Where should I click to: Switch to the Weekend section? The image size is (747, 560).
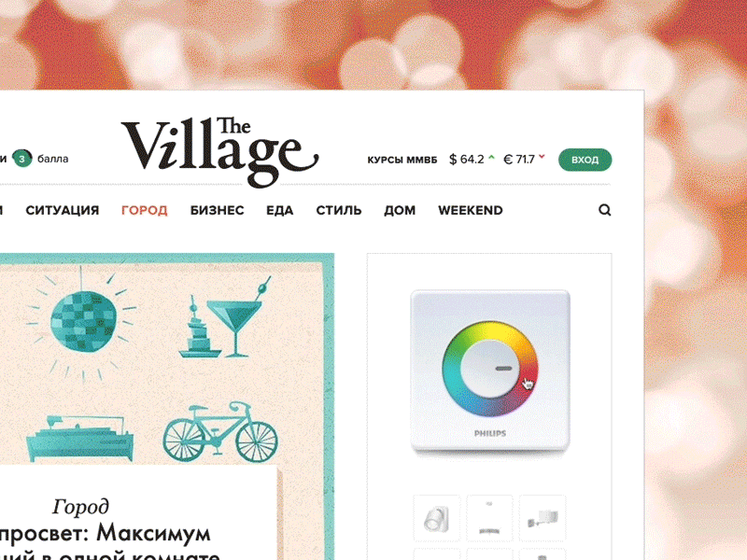(x=471, y=210)
